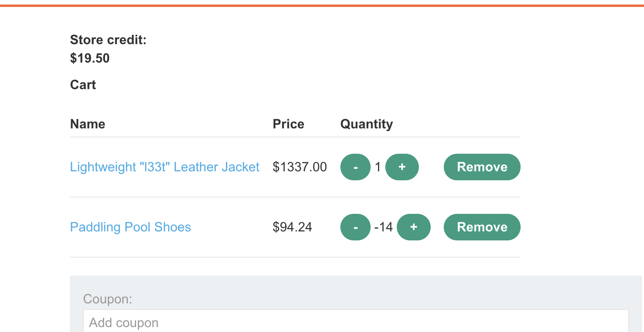Decrease quantity of Lightweight "l33t" Leather Jacket
Image resolution: width=644 pixels, height=332 pixels.
(x=355, y=167)
